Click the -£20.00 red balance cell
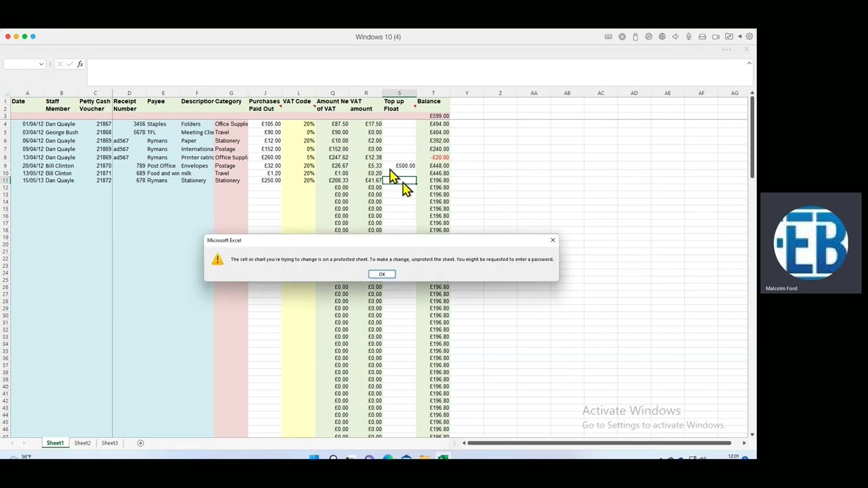The height and width of the screenshot is (488, 868). pyautogui.click(x=433, y=157)
